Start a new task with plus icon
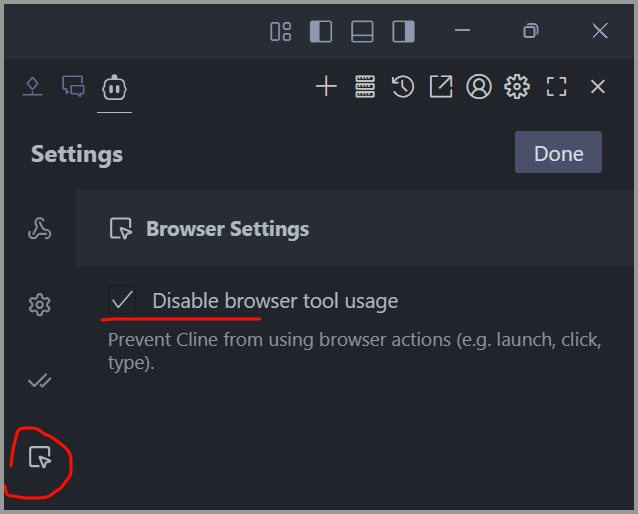Screen dimensions: 638x514 [326, 87]
